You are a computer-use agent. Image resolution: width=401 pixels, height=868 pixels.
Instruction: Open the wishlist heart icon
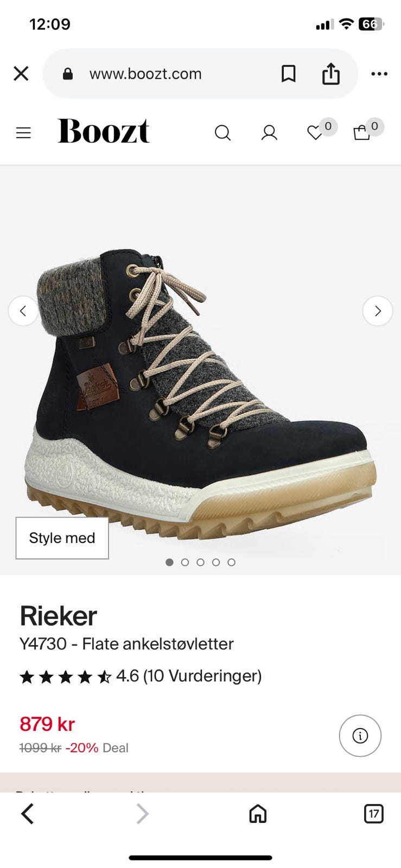tap(315, 132)
